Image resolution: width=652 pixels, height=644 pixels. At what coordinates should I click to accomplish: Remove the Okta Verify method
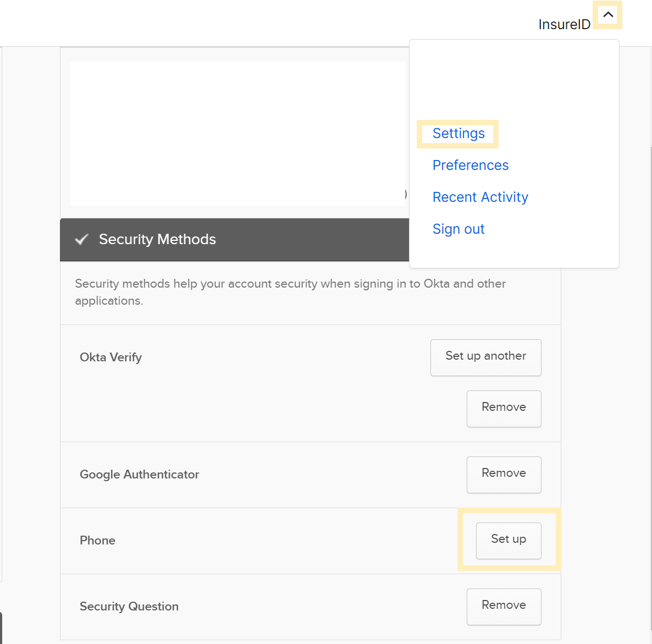pos(504,408)
